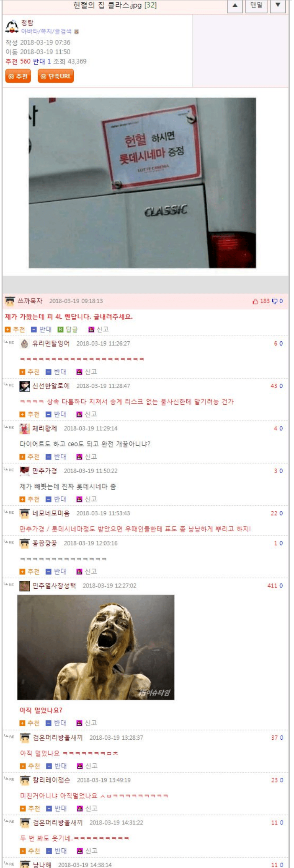294x868 pixels.
Task: Click the down arrow navigation button
Action: click(x=278, y=5)
